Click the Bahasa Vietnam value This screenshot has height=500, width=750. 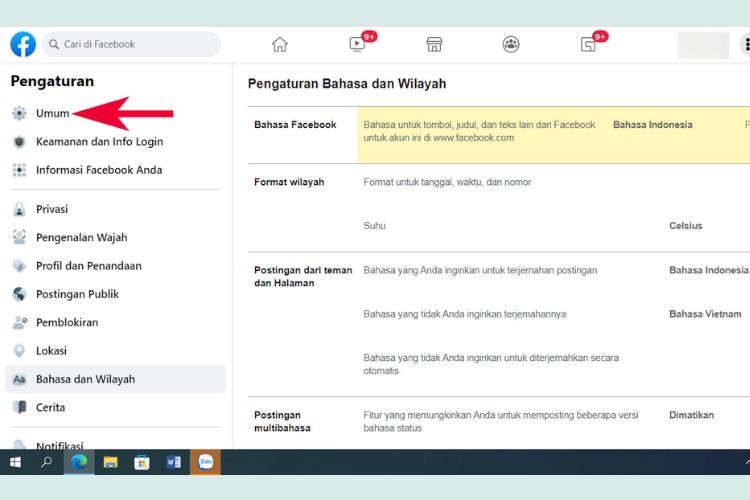tap(705, 314)
